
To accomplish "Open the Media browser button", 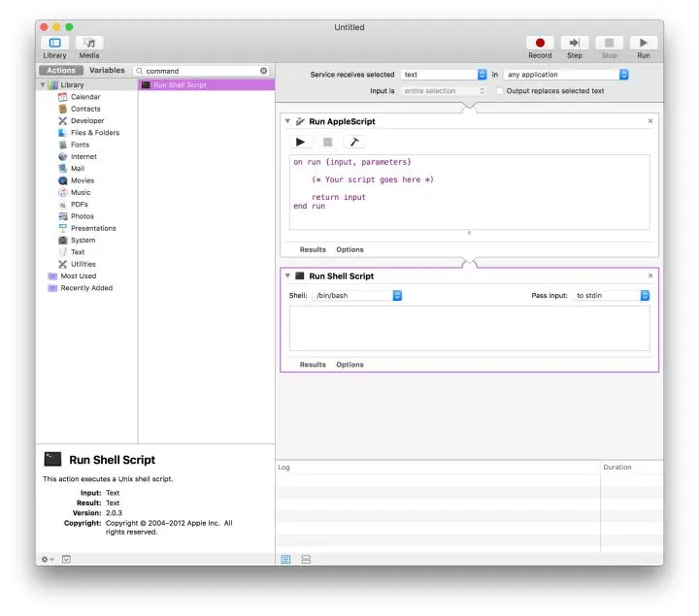I will pos(89,44).
